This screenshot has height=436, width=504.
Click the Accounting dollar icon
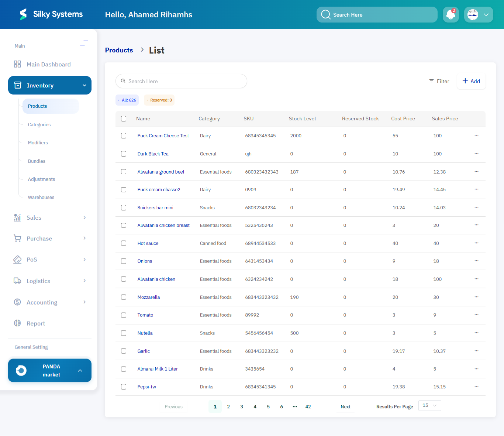[17, 302]
